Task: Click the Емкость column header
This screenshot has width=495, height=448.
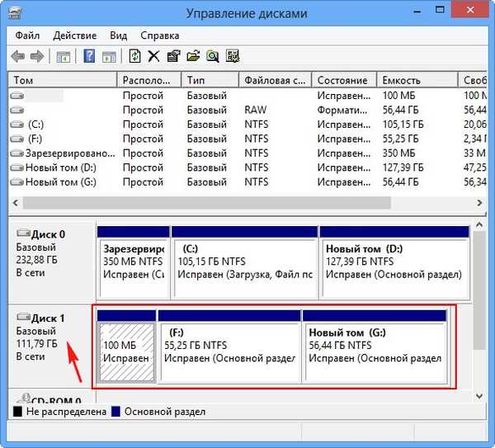Action: point(417,80)
